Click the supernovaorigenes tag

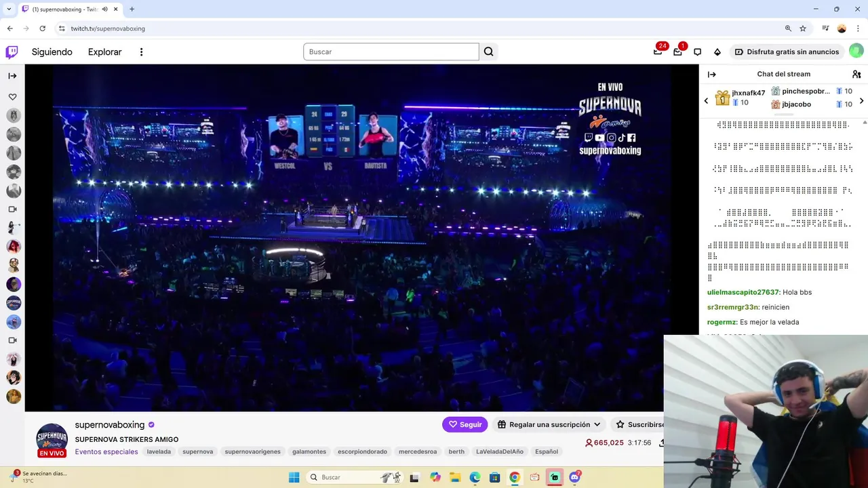click(252, 451)
